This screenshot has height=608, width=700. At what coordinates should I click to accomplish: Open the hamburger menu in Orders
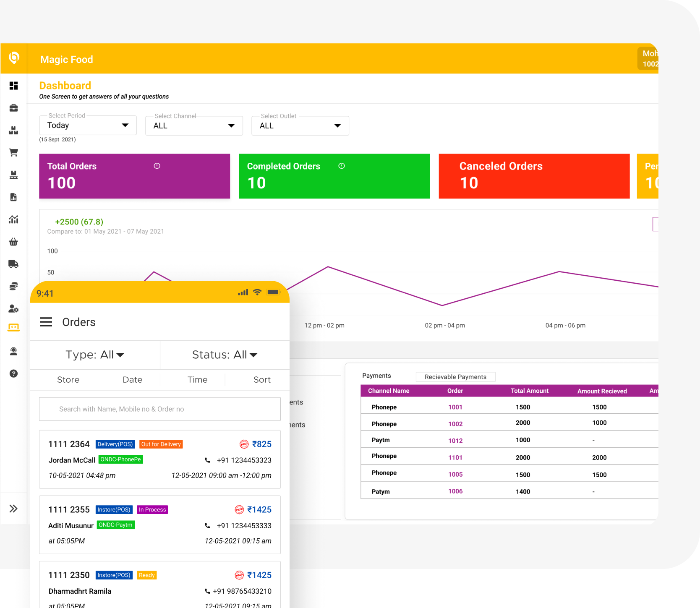coord(46,322)
